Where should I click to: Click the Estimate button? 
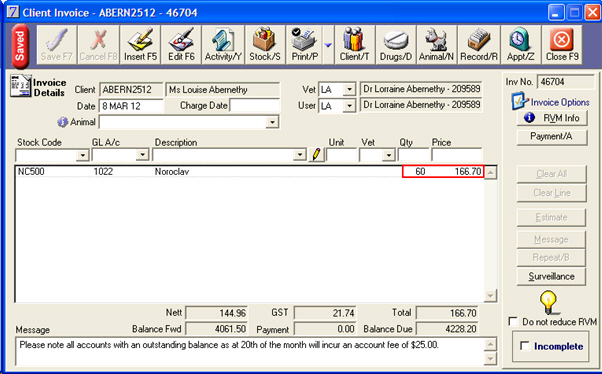pyautogui.click(x=551, y=217)
